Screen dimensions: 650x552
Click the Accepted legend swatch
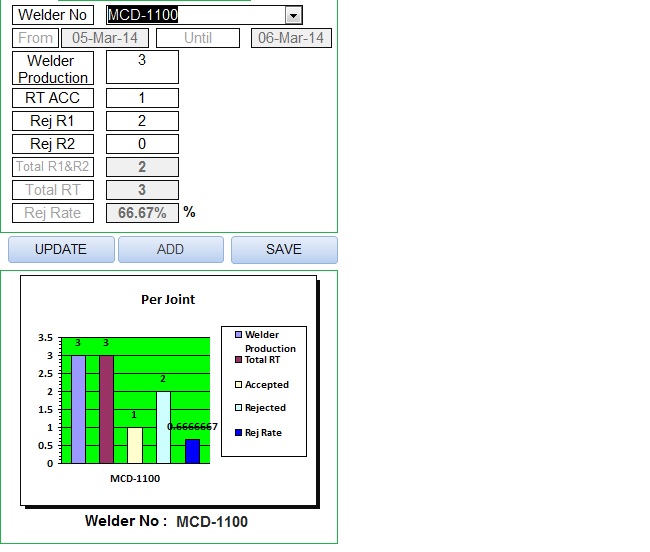[x=238, y=385]
